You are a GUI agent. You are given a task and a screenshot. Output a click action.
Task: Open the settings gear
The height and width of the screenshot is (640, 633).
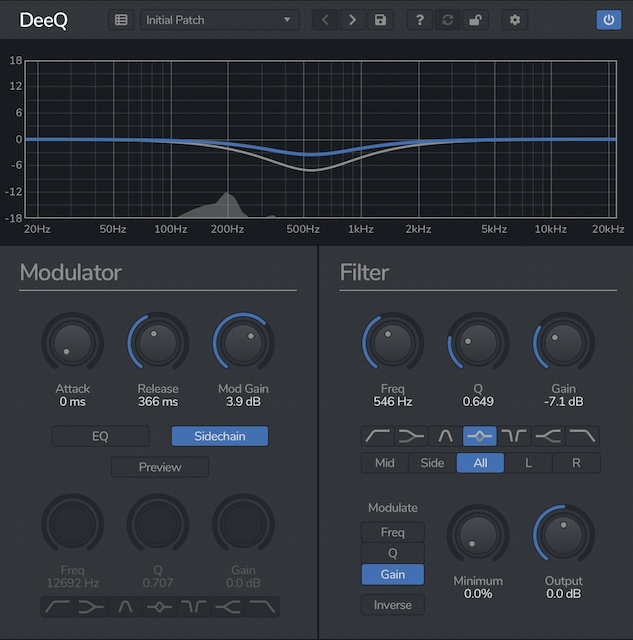(x=515, y=20)
